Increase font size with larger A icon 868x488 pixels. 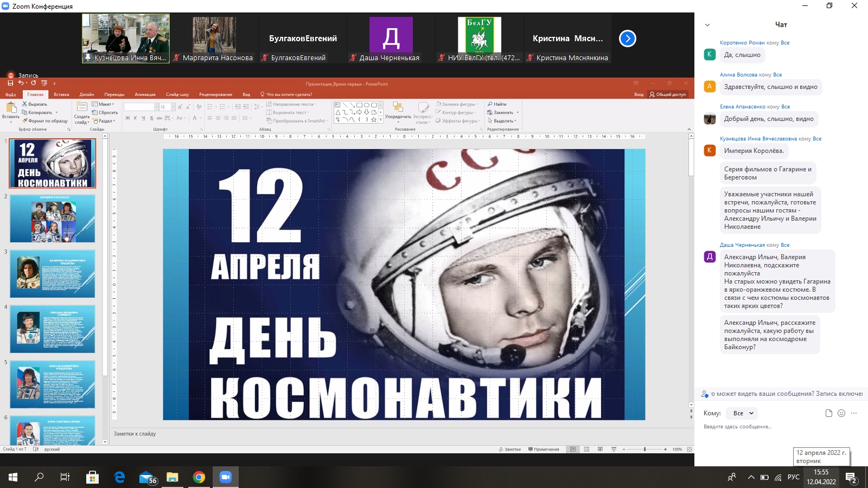click(x=180, y=107)
